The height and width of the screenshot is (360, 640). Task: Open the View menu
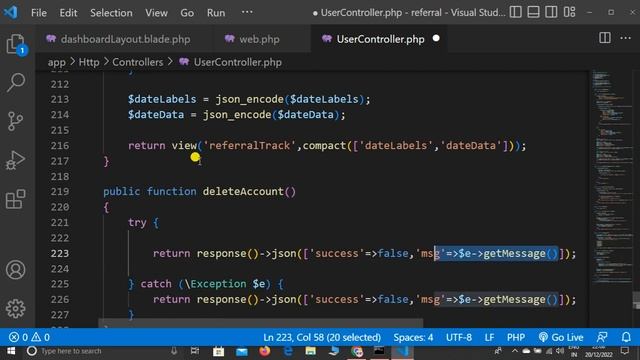156,13
